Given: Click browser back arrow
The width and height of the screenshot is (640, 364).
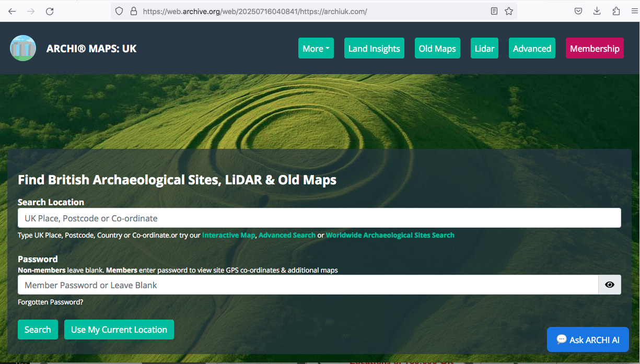Looking at the screenshot, I should pyautogui.click(x=12, y=11).
